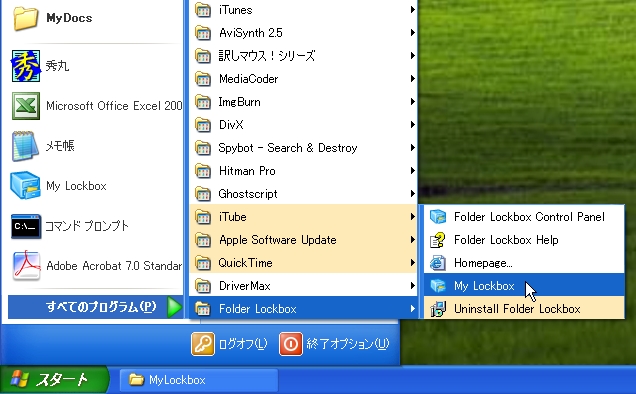Click the DivX folder icon

pyautogui.click(x=203, y=125)
